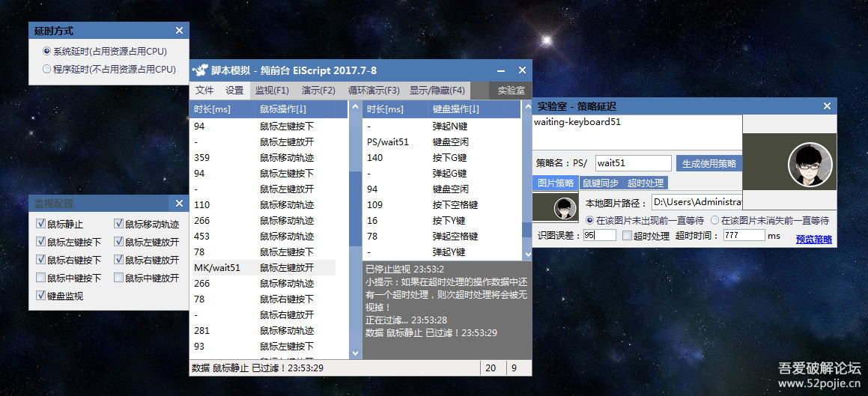Image resolution: width=868 pixels, height=396 pixels.
Task: Open the 设置 menu
Action: click(234, 91)
